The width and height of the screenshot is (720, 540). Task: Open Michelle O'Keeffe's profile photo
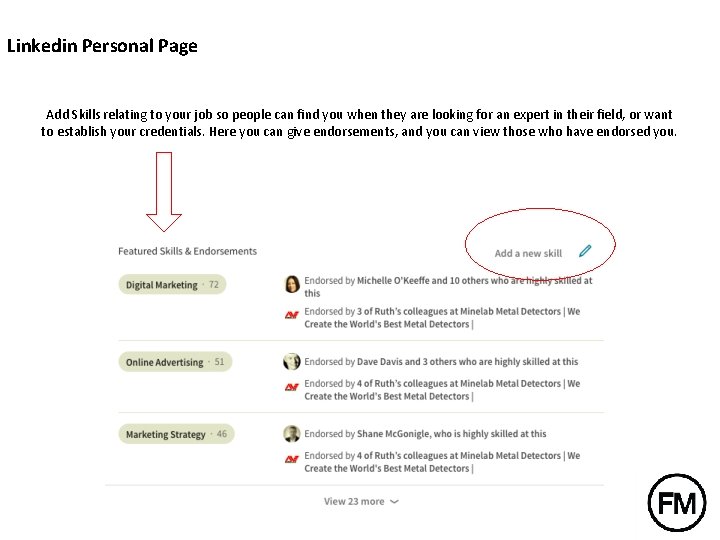click(x=292, y=284)
